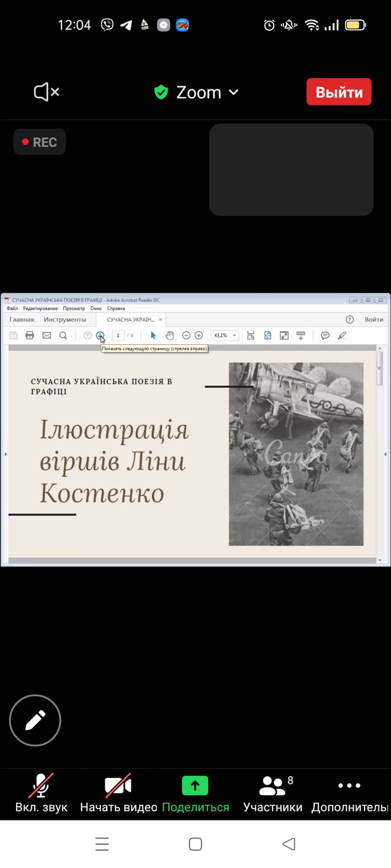Click the print icon in Acrobat toolbar
The width and height of the screenshot is (391, 868).
click(x=30, y=336)
